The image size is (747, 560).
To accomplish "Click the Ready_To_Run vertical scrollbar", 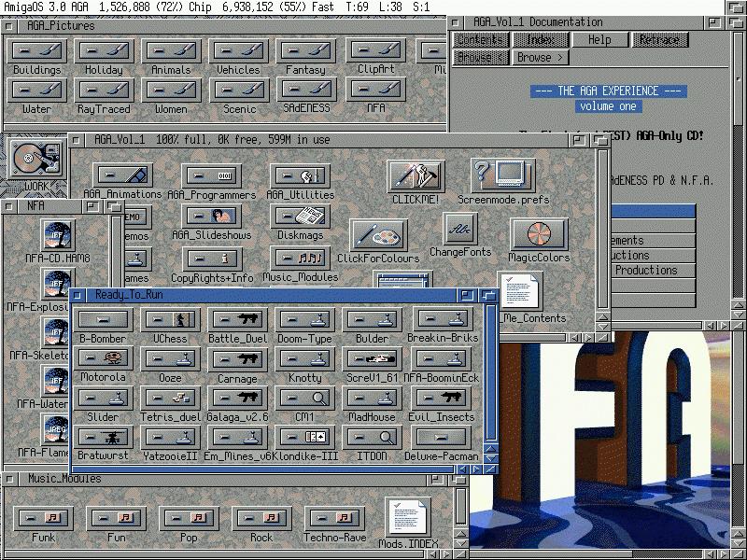I will (491, 374).
